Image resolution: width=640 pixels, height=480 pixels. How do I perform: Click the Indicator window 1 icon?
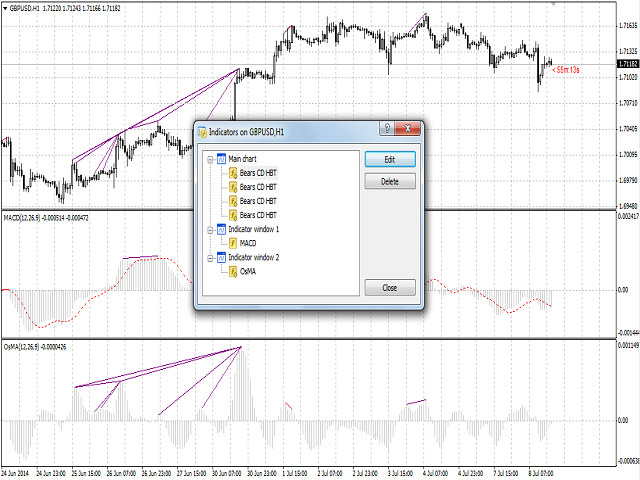click(x=221, y=229)
